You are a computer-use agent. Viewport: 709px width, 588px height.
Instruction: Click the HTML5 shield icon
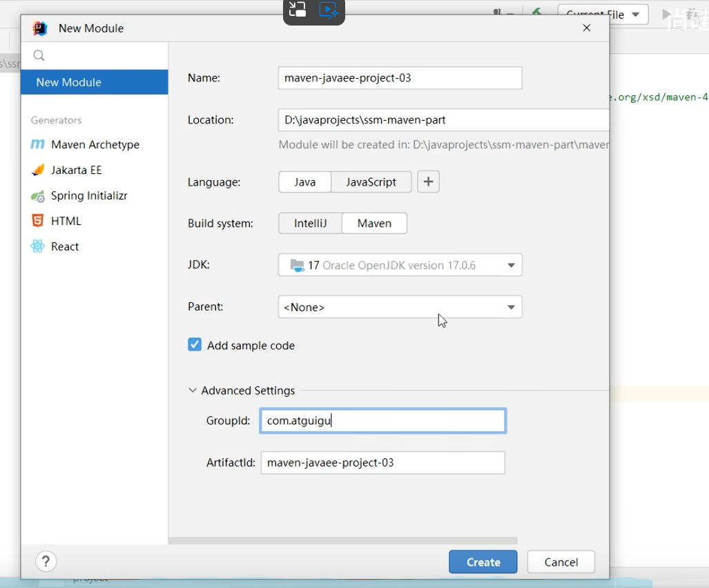(37, 221)
